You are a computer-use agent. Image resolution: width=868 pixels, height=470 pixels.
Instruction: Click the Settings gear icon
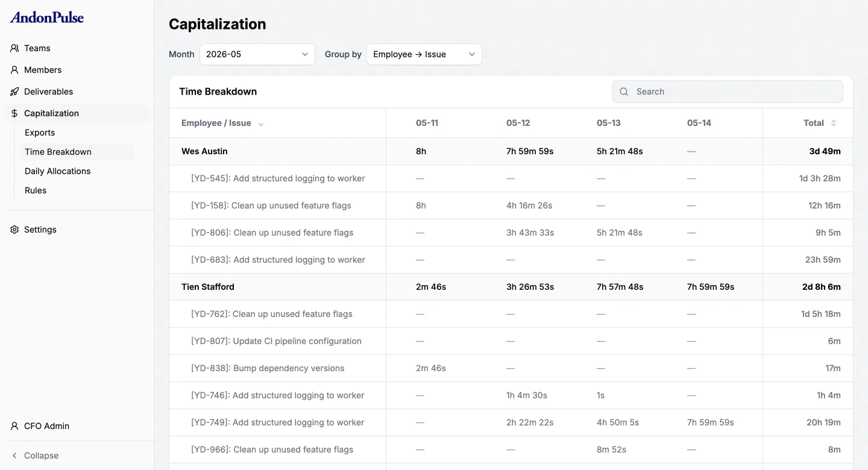click(x=14, y=230)
